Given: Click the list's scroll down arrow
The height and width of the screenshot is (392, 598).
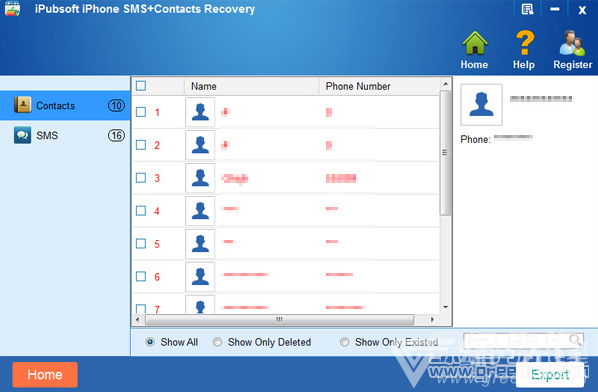Looking at the screenshot, I should pyautogui.click(x=445, y=307).
